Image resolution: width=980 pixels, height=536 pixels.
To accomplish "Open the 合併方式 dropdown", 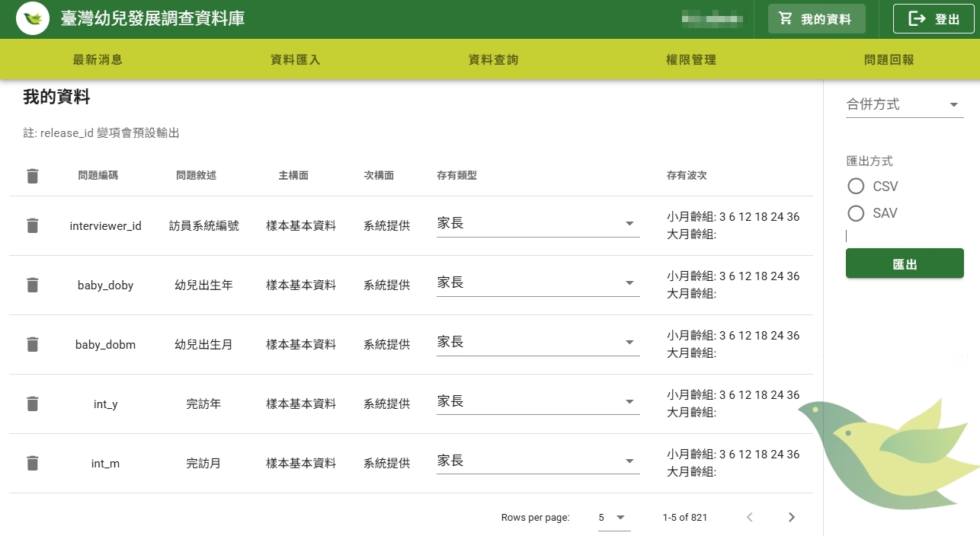I will tap(904, 105).
